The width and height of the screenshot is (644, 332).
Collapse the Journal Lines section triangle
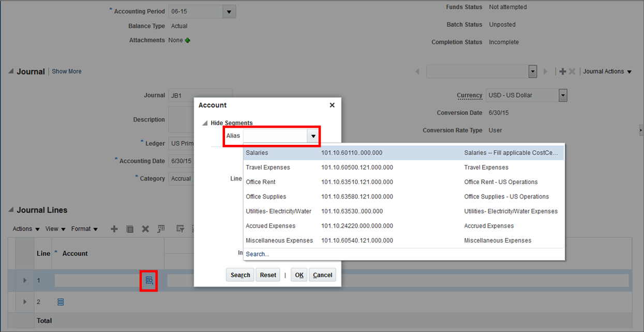(11, 210)
